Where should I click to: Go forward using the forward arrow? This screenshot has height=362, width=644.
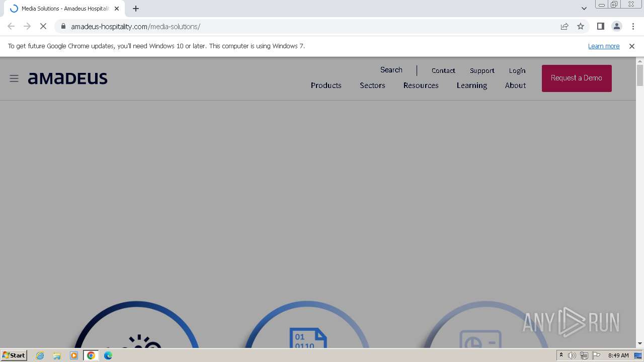27,26
